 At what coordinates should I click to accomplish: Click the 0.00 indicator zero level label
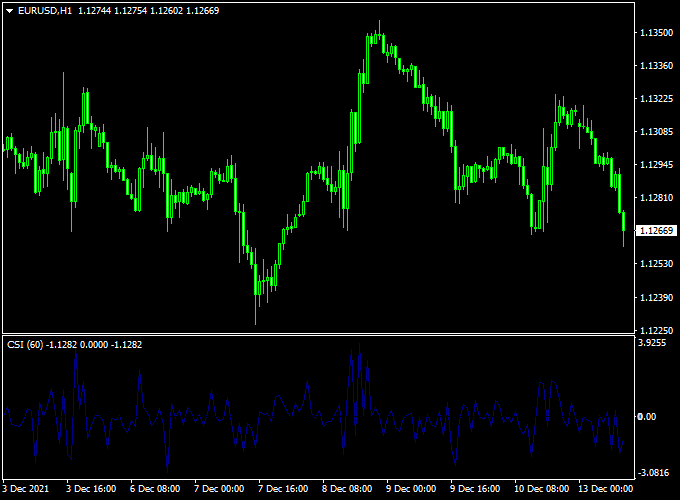pyautogui.click(x=648, y=416)
